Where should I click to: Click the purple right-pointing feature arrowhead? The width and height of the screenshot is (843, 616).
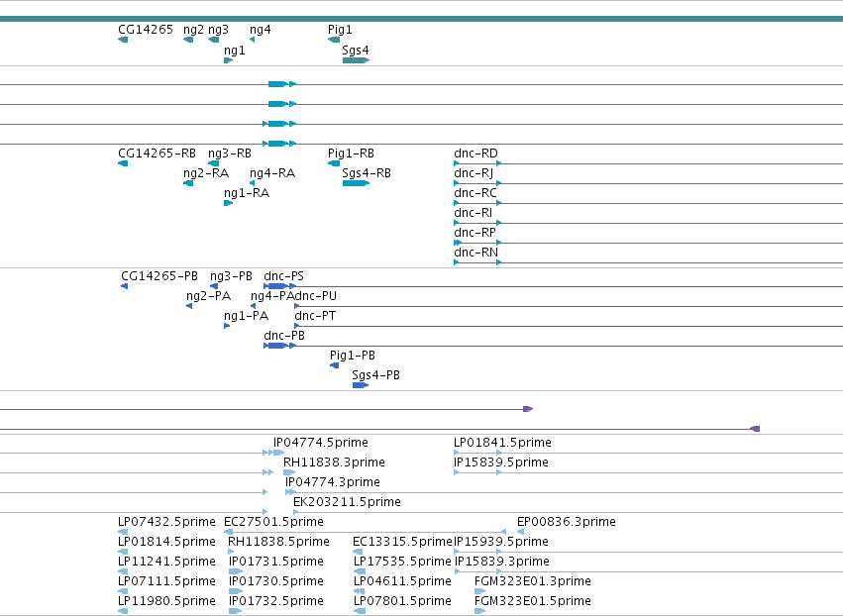(x=528, y=409)
